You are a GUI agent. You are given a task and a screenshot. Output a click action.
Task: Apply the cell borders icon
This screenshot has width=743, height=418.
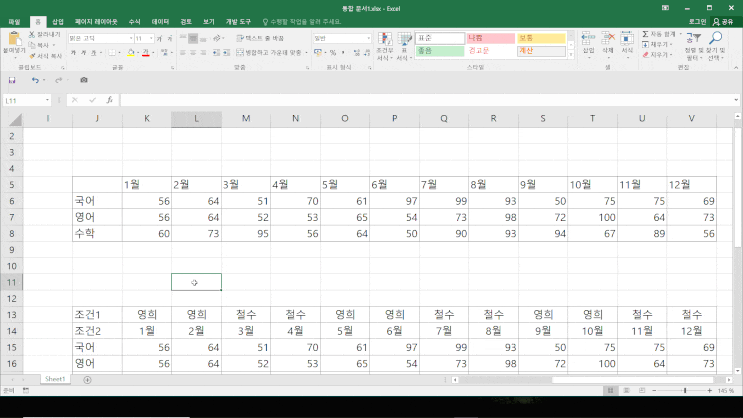tap(112, 53)
